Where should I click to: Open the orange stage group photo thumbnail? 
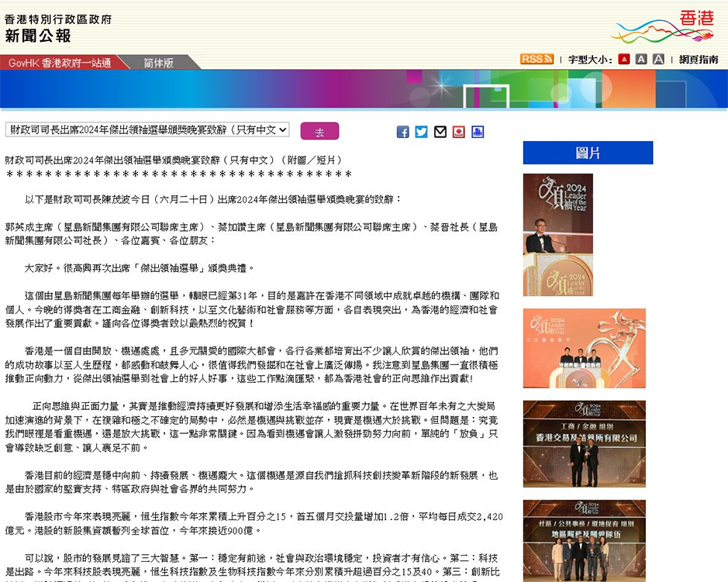[x=584, y=348]
